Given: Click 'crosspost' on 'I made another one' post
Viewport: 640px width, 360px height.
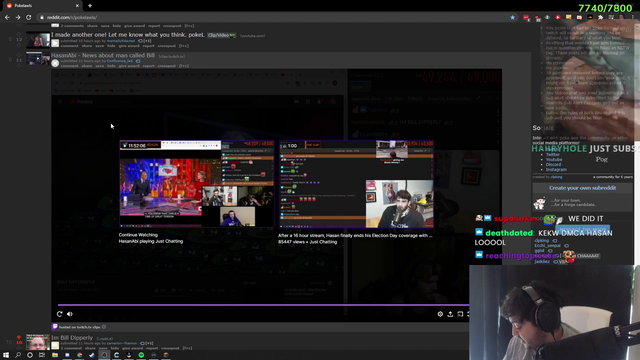Looking at the screenshot, I should click(167, 46).
